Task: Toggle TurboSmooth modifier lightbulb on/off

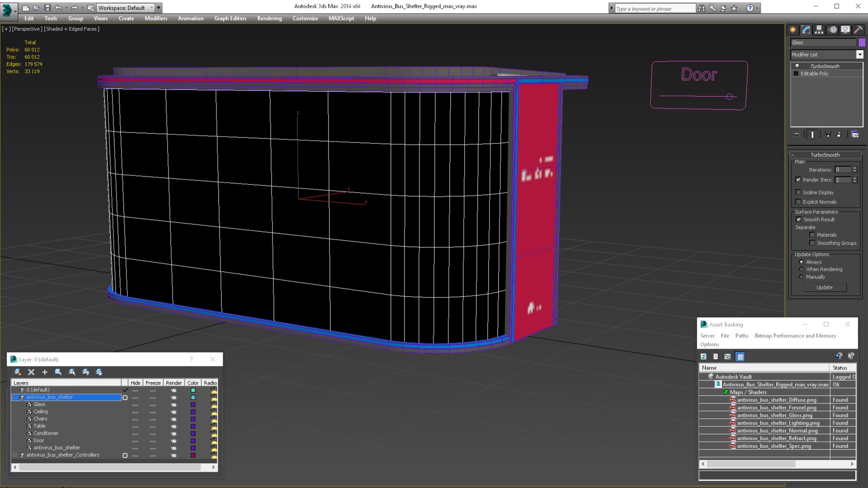Action: (x=797, y=66)
